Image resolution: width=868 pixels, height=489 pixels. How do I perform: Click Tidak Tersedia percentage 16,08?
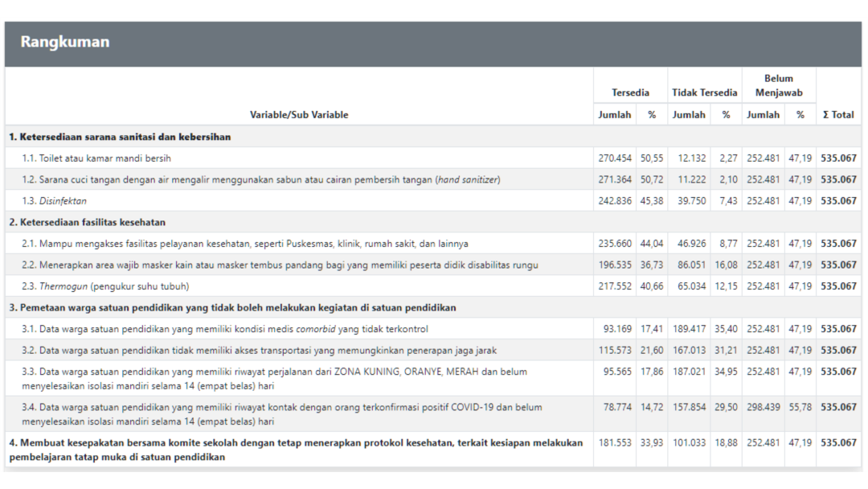coord(727,265)
